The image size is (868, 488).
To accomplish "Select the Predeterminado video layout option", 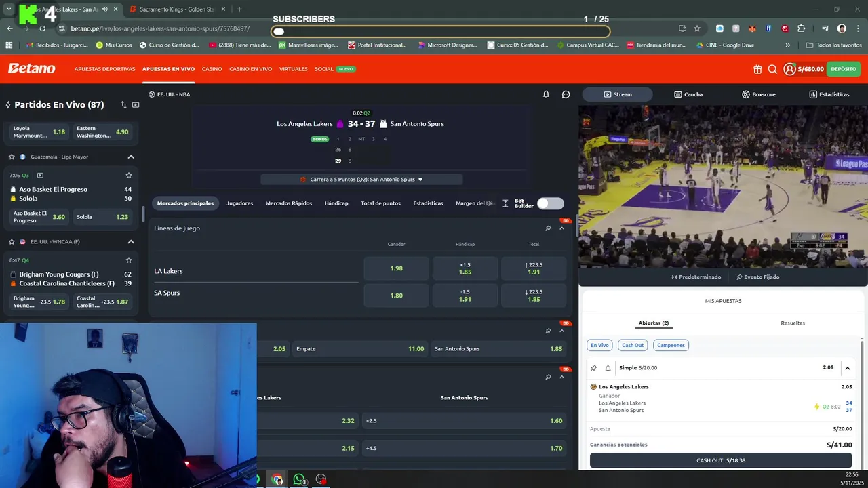I will (696, 277).
